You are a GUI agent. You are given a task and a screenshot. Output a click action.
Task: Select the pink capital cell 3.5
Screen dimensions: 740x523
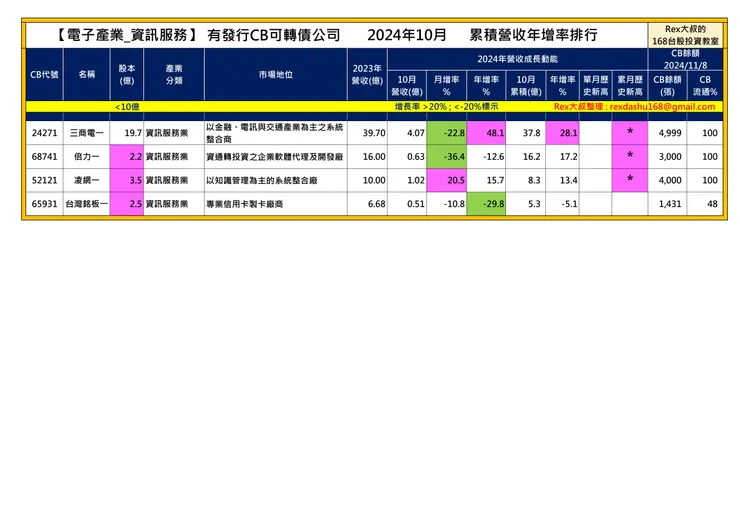click(126, 180)
